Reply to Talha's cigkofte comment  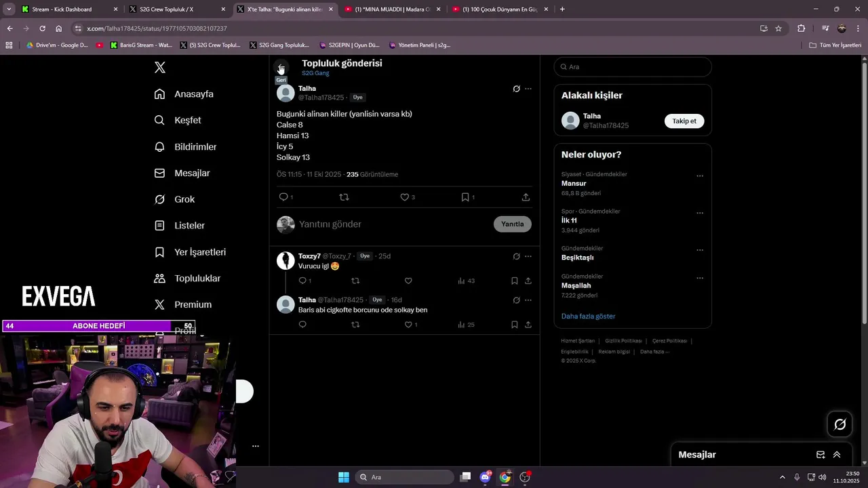click(x=302, y=325)
